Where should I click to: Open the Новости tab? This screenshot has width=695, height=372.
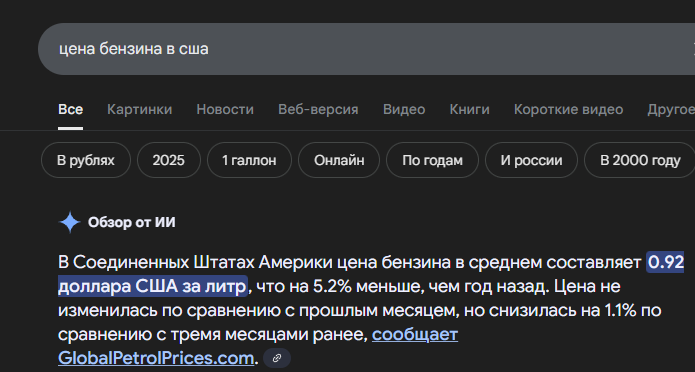tap(225, 110)
